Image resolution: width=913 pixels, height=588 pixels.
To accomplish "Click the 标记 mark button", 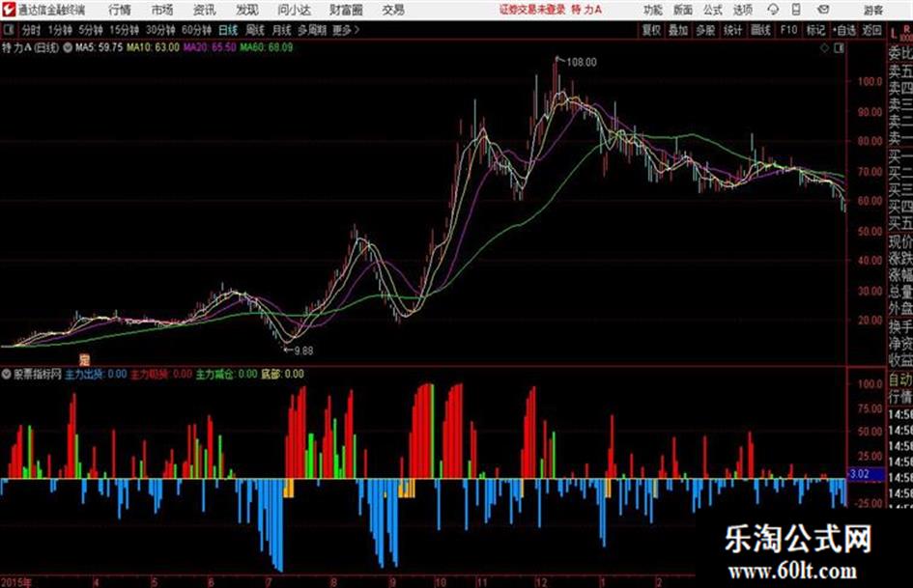I will [815, 30].
